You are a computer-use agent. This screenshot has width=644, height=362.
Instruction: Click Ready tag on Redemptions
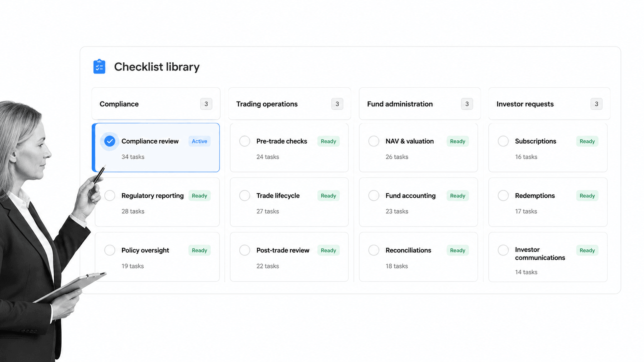pos(587,195)
